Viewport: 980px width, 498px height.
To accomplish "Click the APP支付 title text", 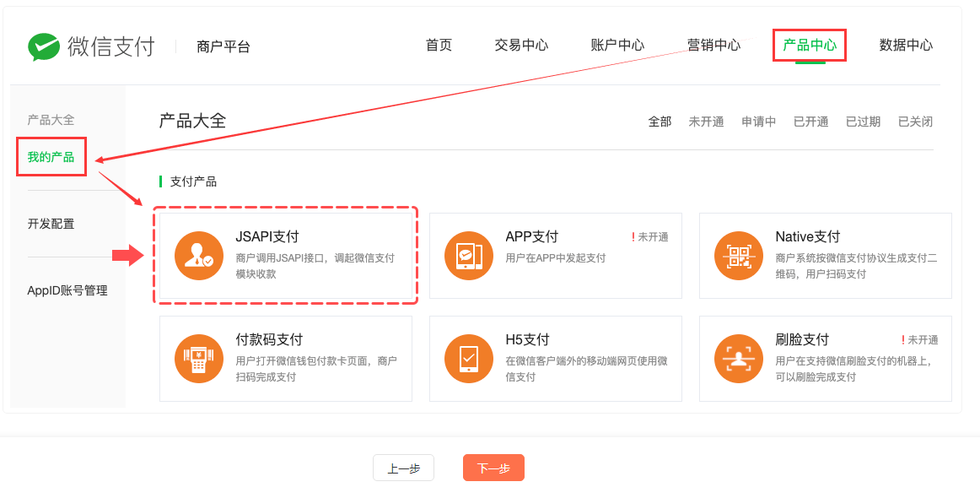I will pos(532,236).
